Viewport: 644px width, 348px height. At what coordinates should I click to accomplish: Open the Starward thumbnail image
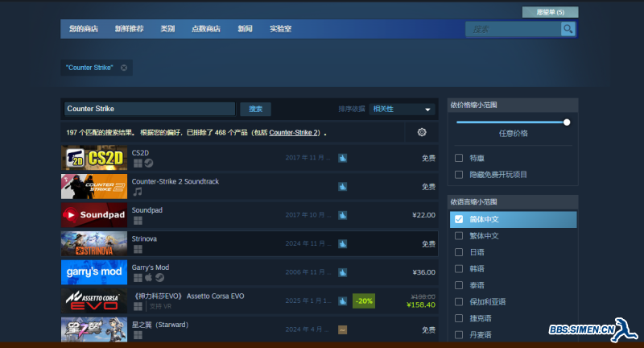(94, 329)
